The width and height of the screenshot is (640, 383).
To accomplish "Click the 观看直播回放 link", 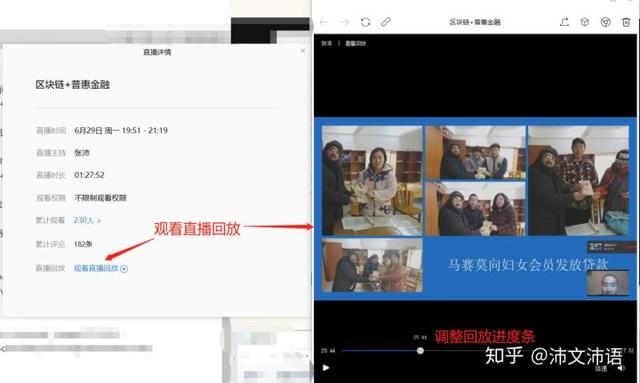I will coord(96,268).
